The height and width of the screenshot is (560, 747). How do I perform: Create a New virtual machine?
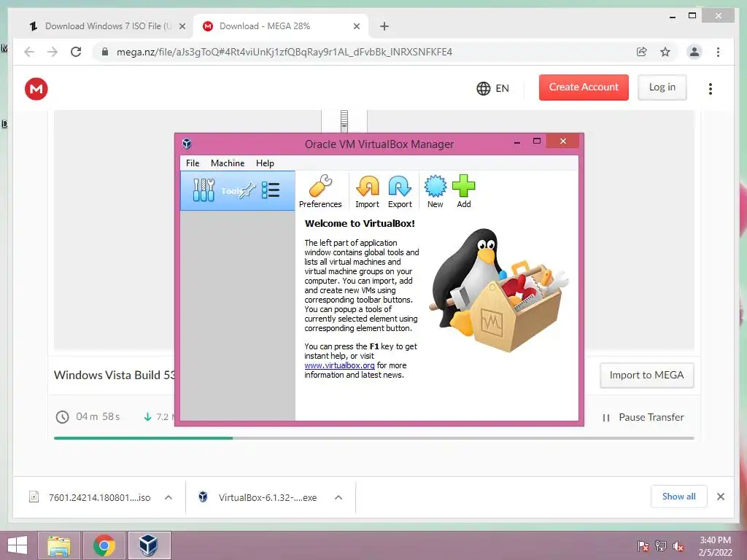click(435, 192)
